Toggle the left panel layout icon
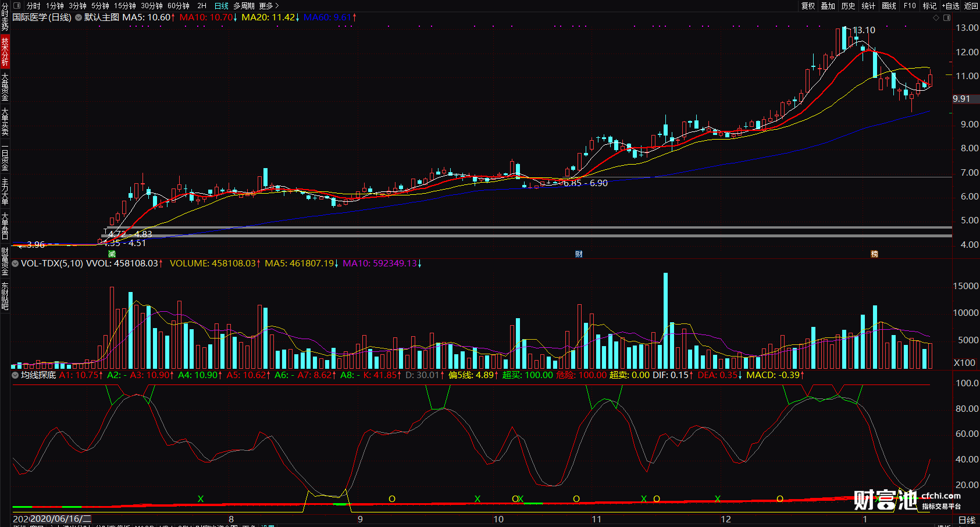 coord(17,6)
